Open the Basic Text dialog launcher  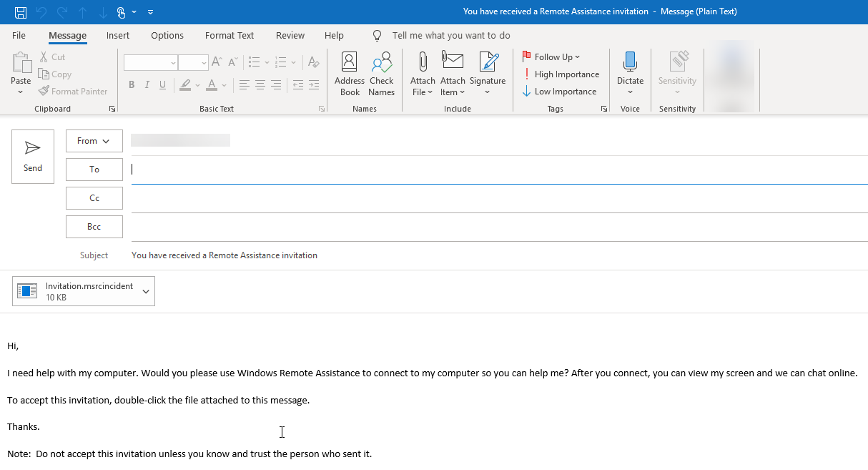[322, 109]
